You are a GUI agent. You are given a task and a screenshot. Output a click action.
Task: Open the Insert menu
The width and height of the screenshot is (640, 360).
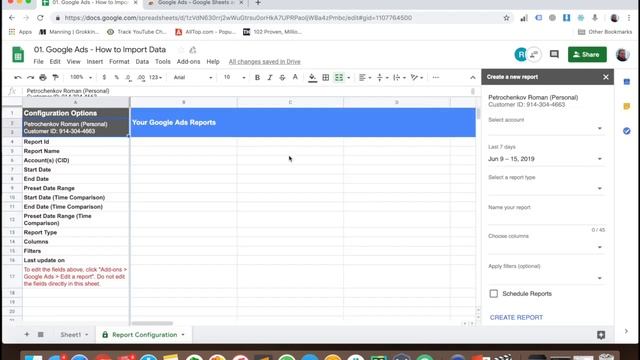(95, 62)
